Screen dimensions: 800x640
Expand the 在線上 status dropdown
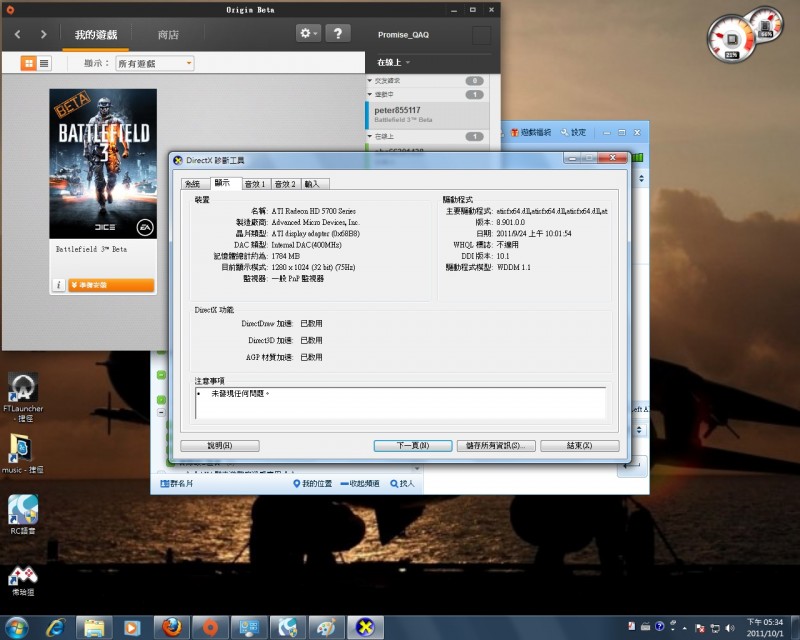(x=394, y=62)
